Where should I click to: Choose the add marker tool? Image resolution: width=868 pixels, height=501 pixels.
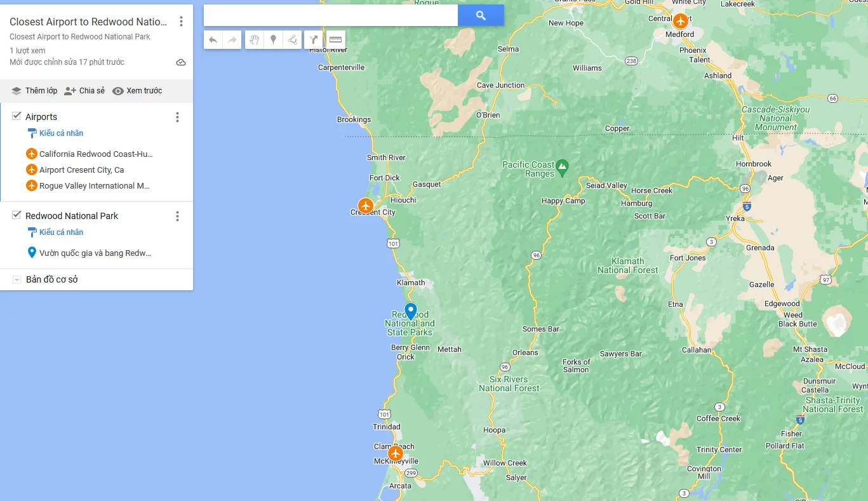pos(273,40)
